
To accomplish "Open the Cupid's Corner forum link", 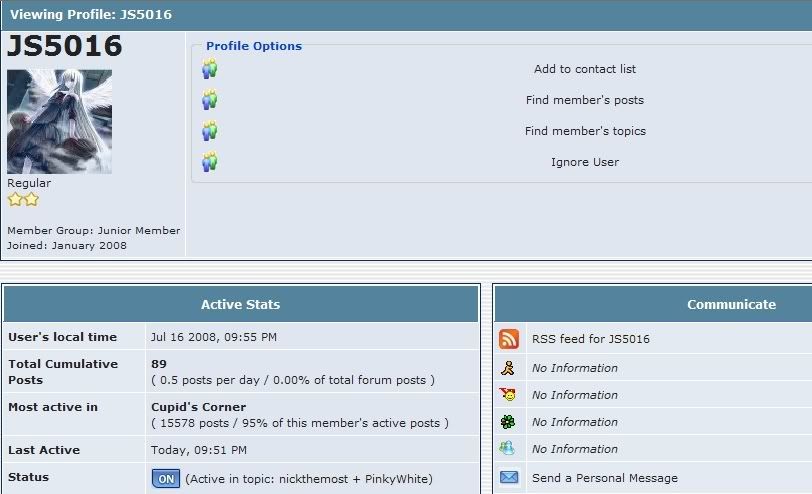I will pos(198,407).
